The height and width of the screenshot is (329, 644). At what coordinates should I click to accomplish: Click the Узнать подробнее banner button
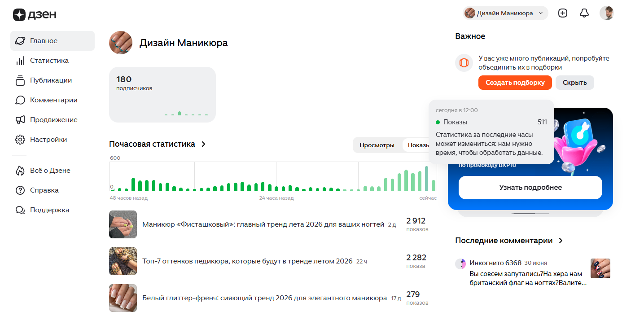pyautogui.click(x=530, y=188)
